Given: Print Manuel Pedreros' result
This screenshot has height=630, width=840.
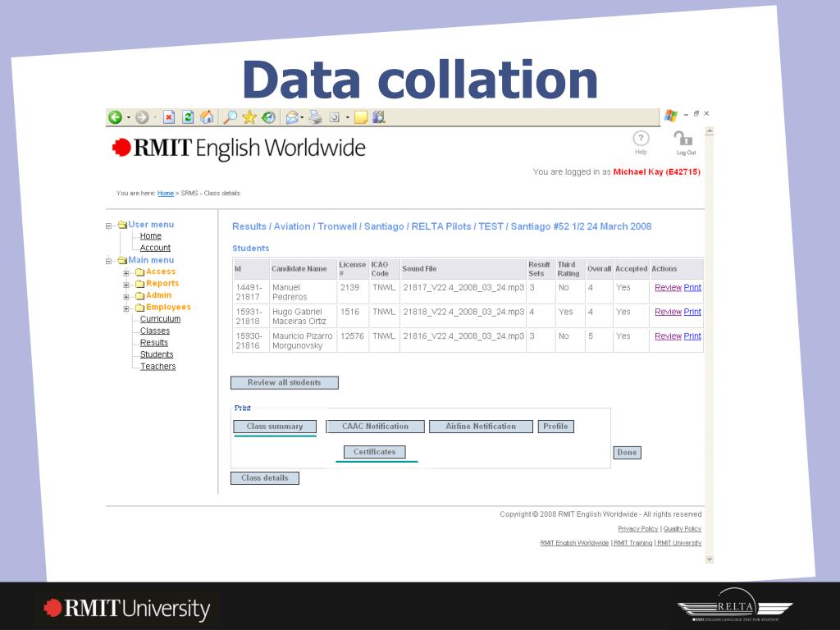Looking at the screenshot, I should pyautogui.click(x=692, y=288).
